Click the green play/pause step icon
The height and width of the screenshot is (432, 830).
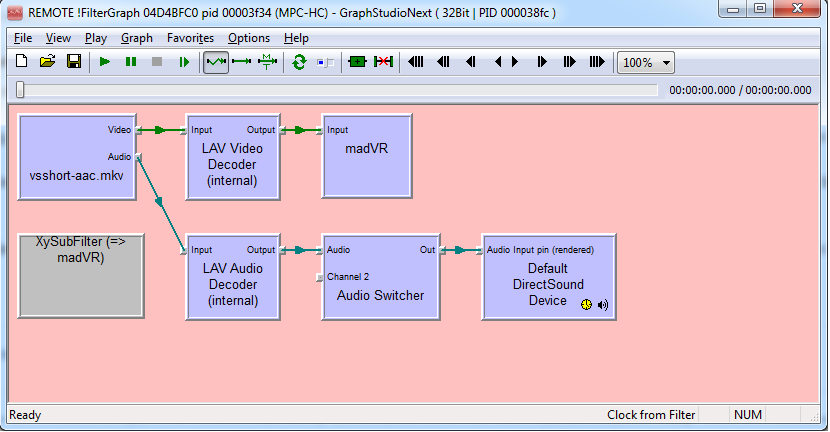(184, 62)
